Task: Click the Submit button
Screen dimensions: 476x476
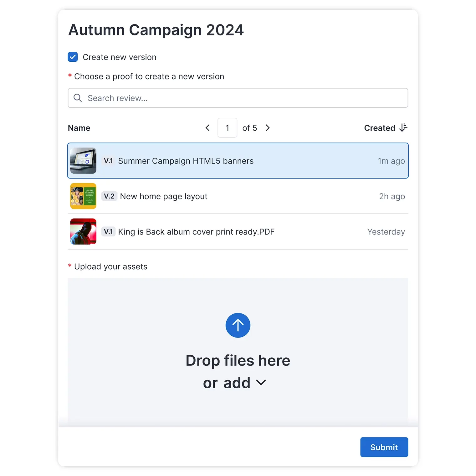Action: [x=384, y=447]
